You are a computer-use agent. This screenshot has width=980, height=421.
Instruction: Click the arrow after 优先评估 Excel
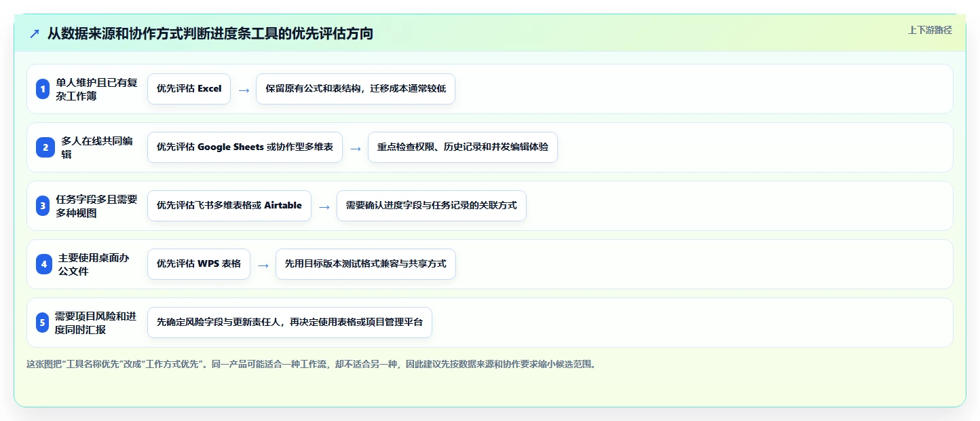244,90
